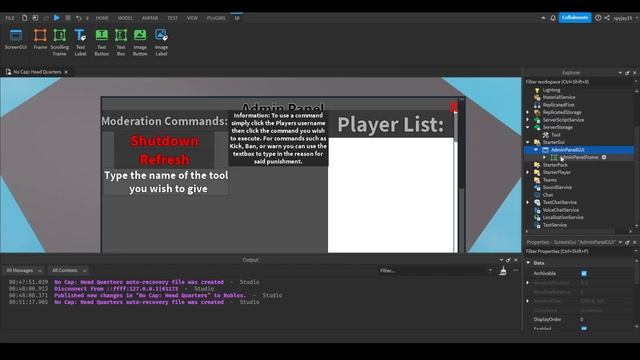Click the Explorer vertical scrollbar
Viewport: 640px width, 360px height.
(x=636, y=159)
